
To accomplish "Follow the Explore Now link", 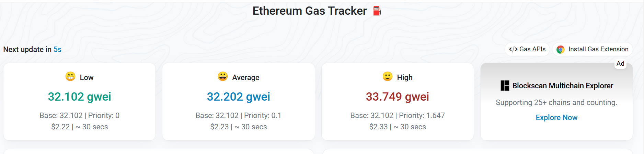I will click(x=556, y=117).
